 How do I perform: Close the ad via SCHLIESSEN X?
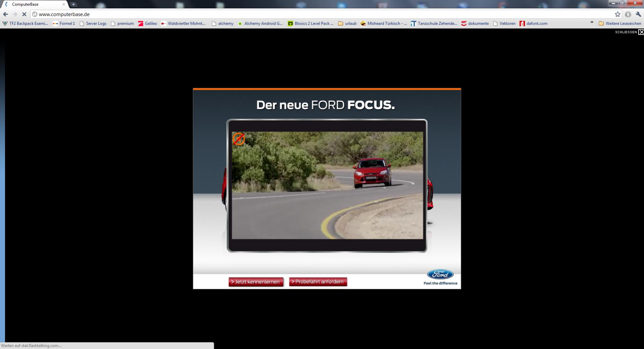[641, 32]
